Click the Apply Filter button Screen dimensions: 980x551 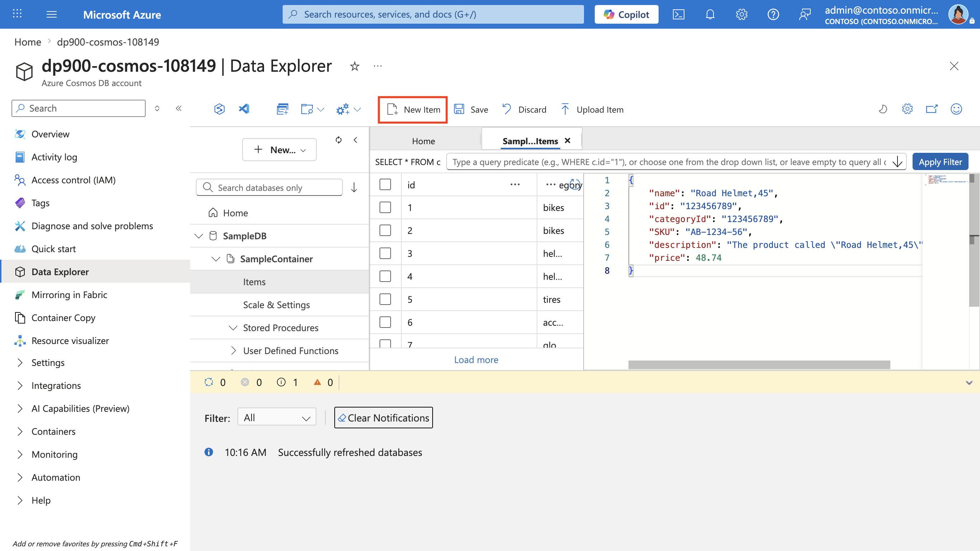940,162
